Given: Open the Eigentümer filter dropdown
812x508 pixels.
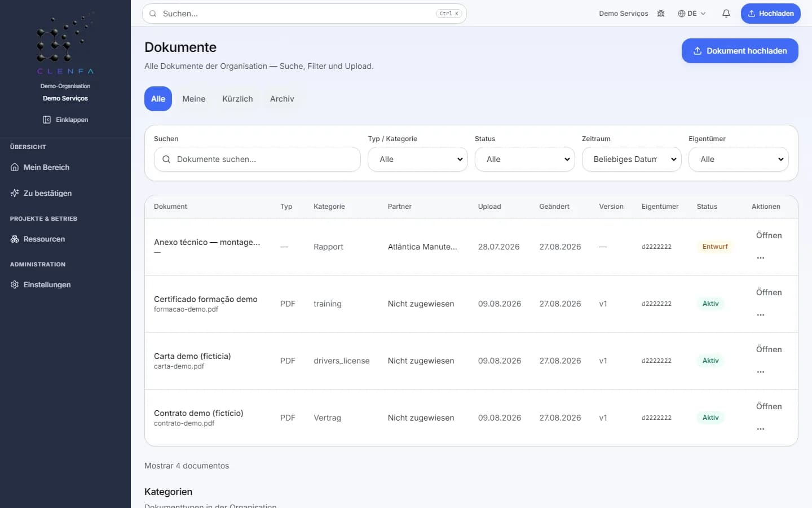Looking at the screenshot, I should tap(739, 159).
